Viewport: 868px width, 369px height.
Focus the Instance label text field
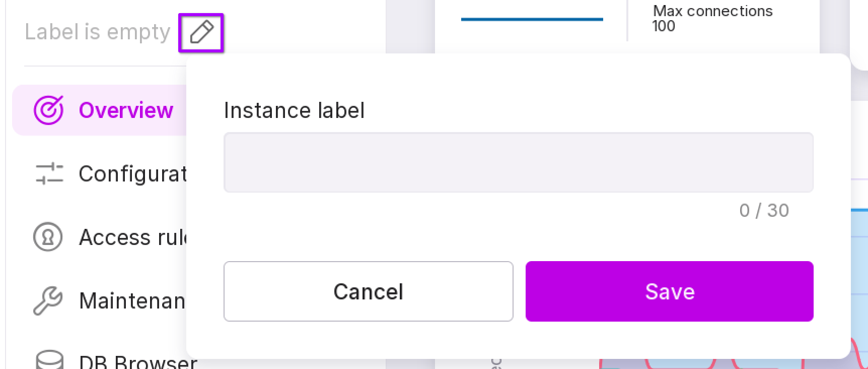pyautogui.click(x=518, y=162)
